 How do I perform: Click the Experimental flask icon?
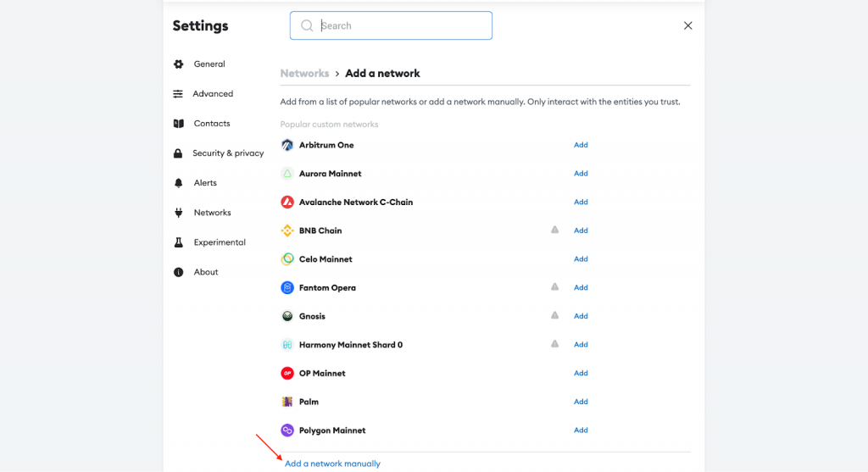click(x=178, y=242)
